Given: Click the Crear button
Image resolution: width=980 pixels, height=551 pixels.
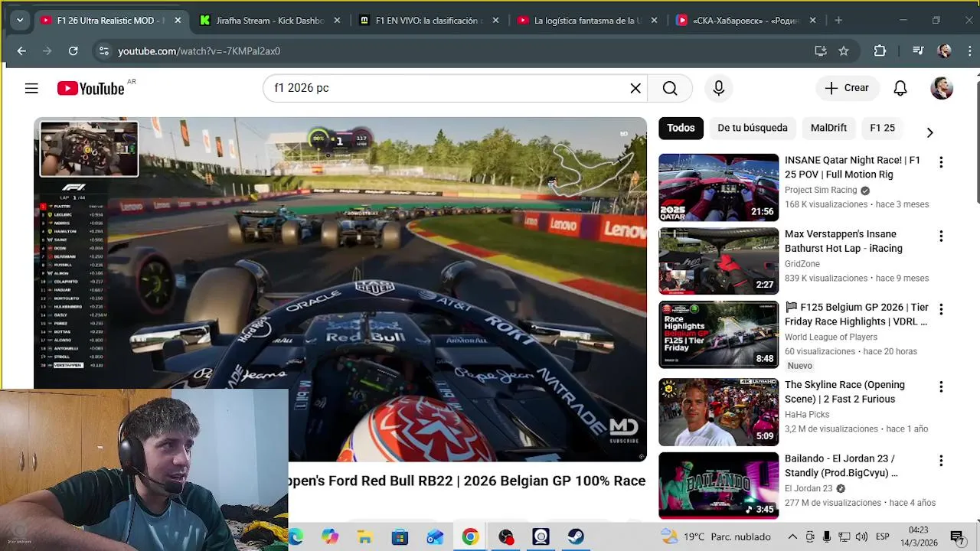Looking at the screenshot, I should click(847, 88).
